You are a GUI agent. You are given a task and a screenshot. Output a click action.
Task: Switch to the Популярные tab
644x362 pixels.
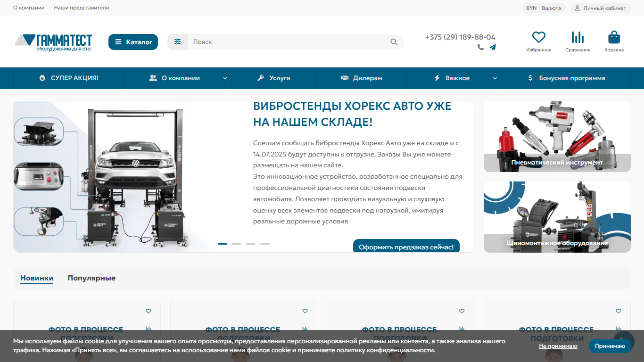[91, 278]
